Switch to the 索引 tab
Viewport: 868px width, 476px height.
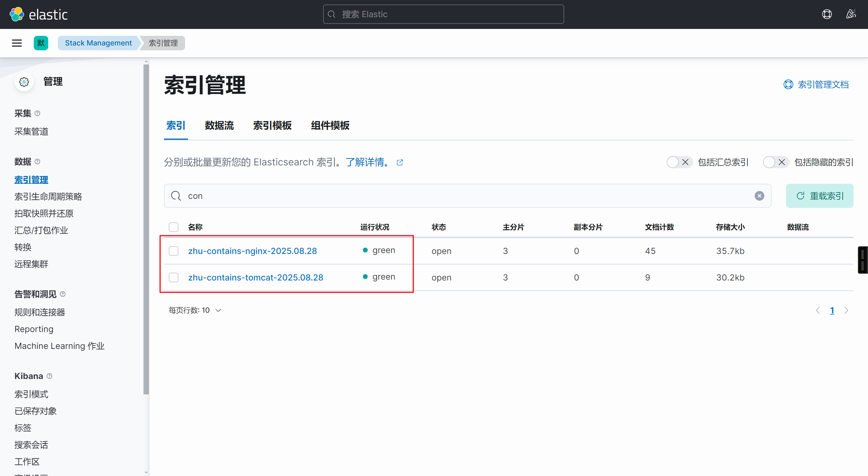tap(176, 126)
